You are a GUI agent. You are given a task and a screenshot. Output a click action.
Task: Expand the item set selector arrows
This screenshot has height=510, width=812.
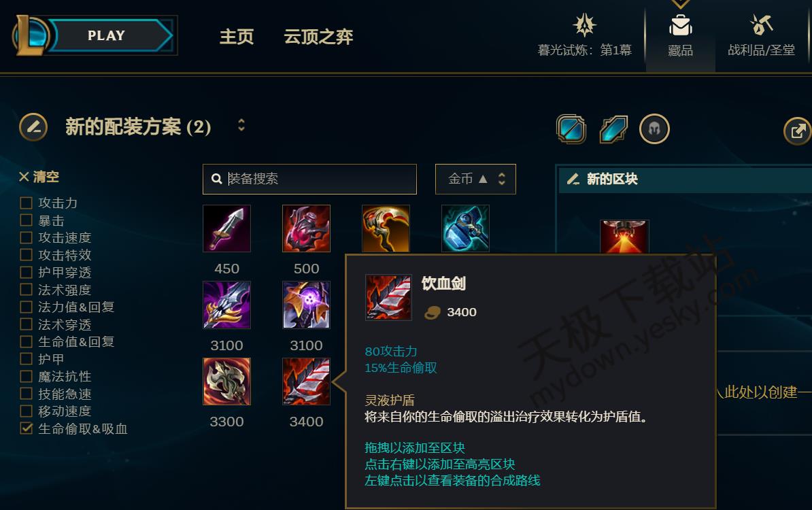241,125
